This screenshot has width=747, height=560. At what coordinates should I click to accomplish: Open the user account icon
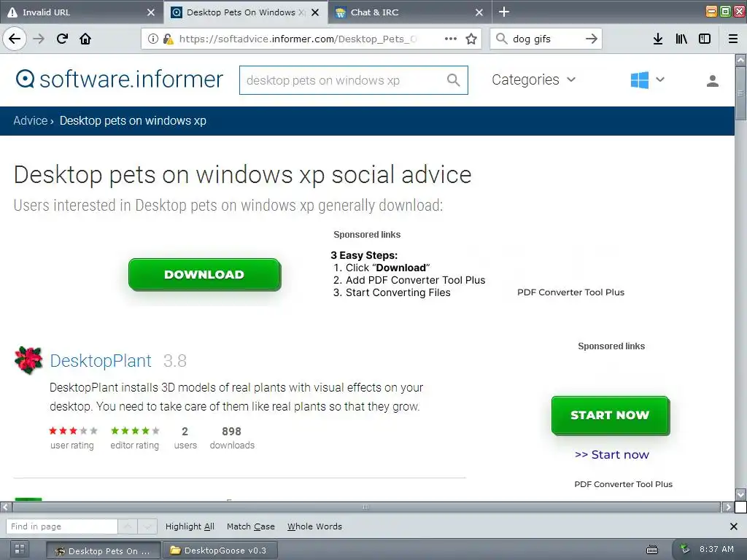pyautogui.click(x=713, y=80)
